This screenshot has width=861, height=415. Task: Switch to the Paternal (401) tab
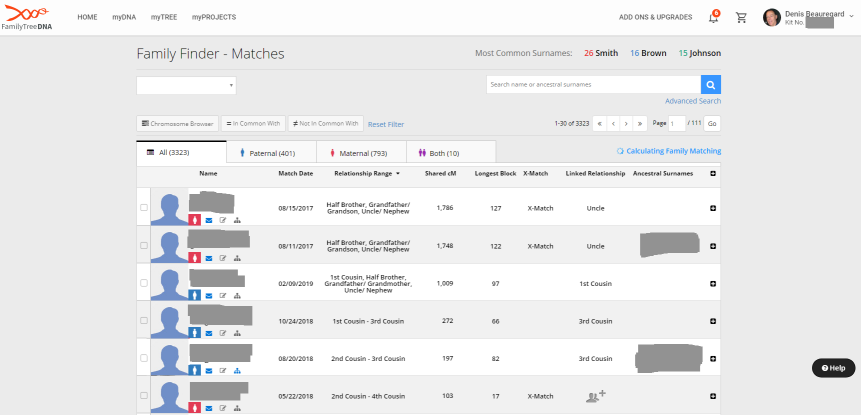[x=271, y=153]
